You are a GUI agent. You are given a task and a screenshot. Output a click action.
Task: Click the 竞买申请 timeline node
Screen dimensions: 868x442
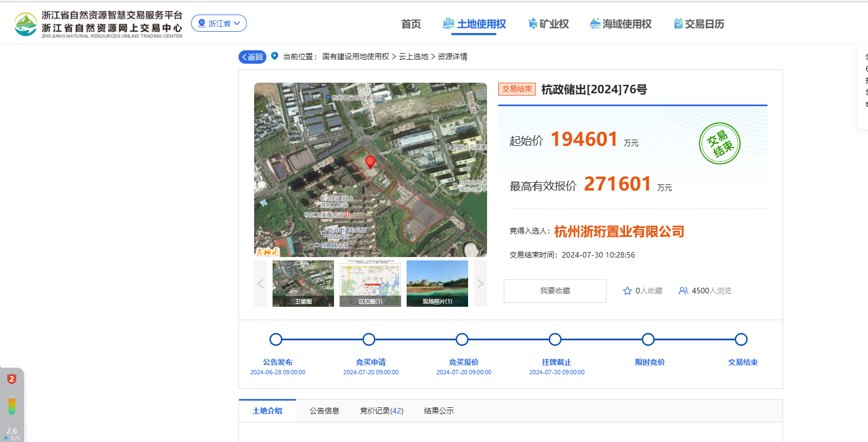pos(369,339)
